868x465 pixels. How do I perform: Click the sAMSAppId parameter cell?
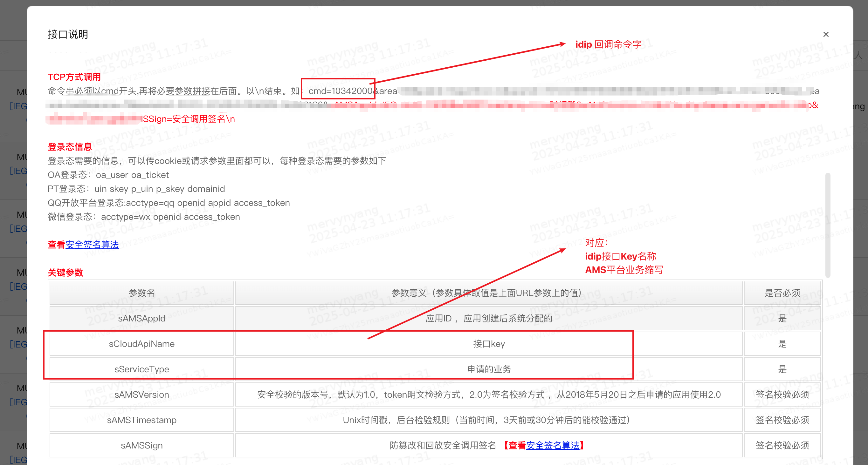click(x=141, y=318)
